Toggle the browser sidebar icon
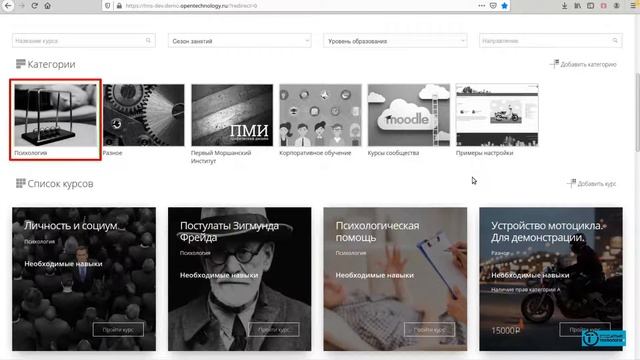This screenshot has height=360, width=640. tap(590, 6)
